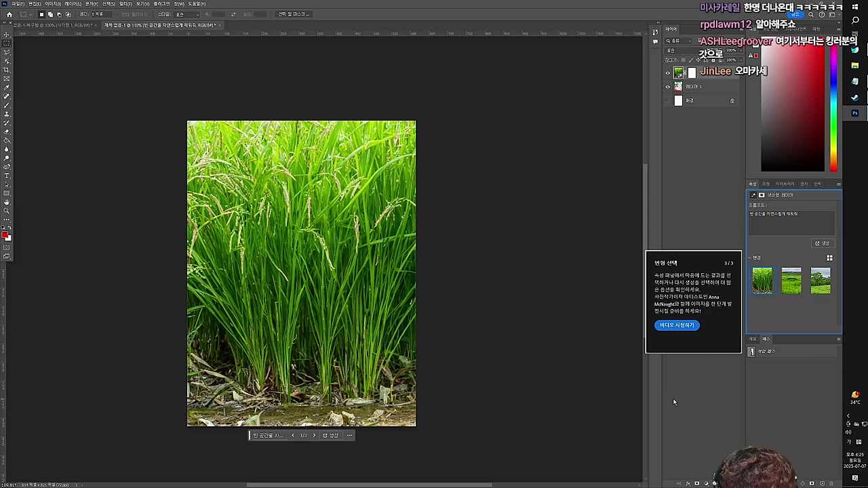
Task: Select the first rice grass variation thumbnail
Action: coord(762,281)
